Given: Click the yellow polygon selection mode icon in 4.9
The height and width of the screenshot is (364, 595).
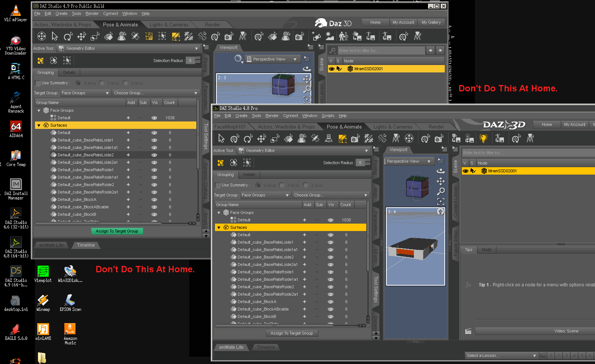Looking at the screenshot, I should [x=41, y=61].
